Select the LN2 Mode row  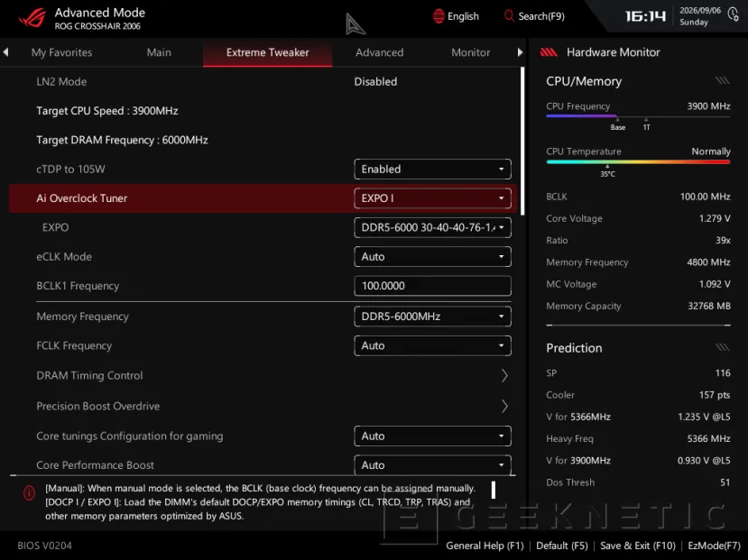(263, 81)
